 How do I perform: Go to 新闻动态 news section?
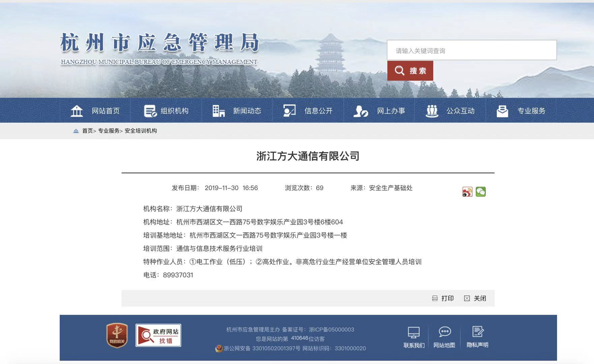click(237, 111)
